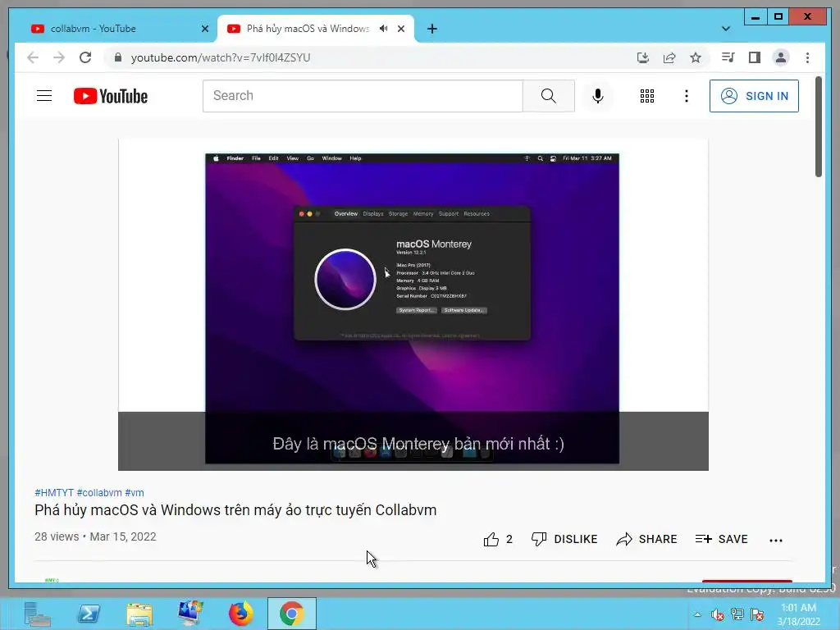Open the network tray icon
The image size is (840, 630).
[x=737, y=614]
